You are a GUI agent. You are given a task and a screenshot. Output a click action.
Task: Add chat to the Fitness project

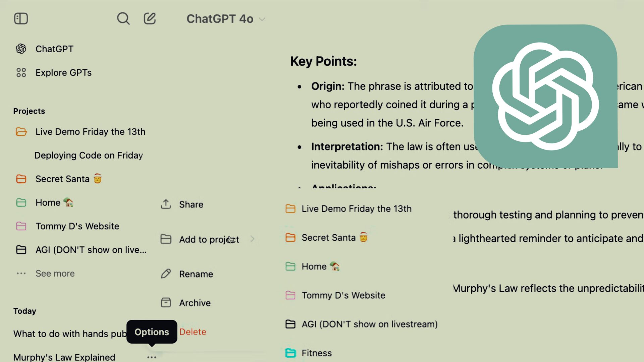click(316, 353)
